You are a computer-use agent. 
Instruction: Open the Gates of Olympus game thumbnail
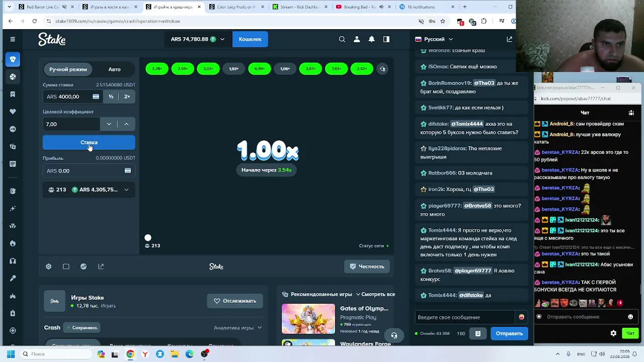pyautogui.click(x=308, y=319)
